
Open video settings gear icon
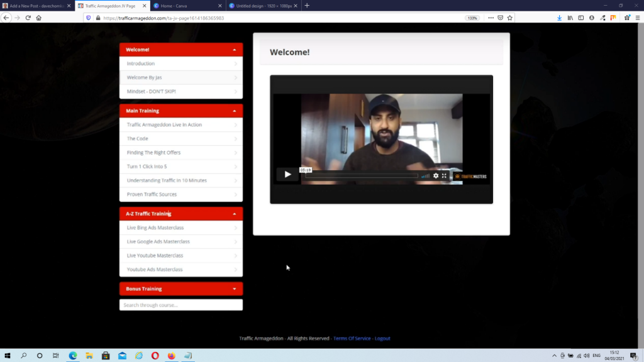click(436, 176)
